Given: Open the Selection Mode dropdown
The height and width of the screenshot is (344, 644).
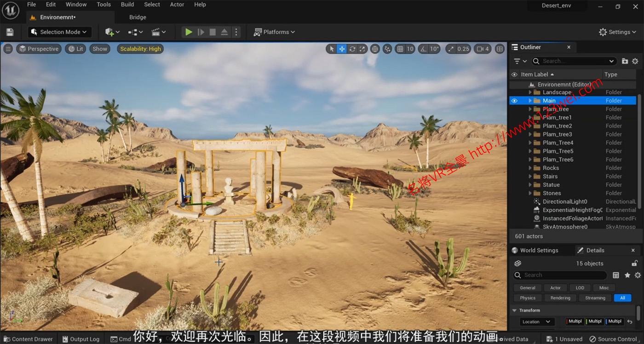Looking at the screenshot, I should (x=59, y=32).
